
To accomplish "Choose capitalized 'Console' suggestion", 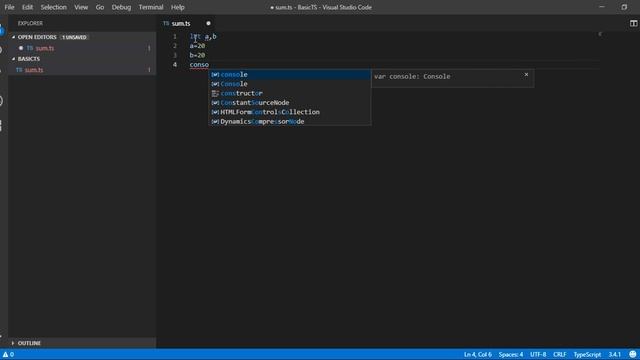I will (x=290, y=84).
